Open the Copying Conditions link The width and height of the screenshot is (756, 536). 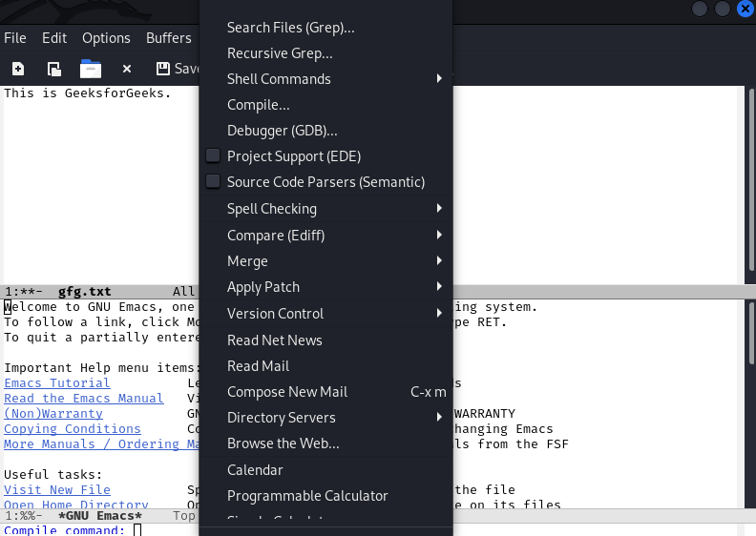pos(73,429)
